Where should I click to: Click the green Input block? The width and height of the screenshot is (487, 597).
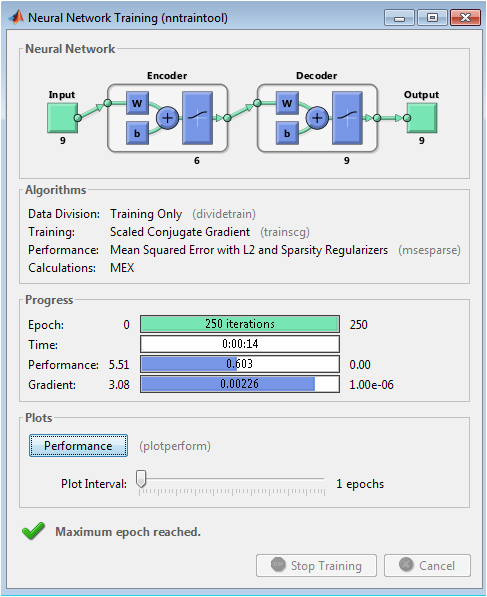[62, 118]
